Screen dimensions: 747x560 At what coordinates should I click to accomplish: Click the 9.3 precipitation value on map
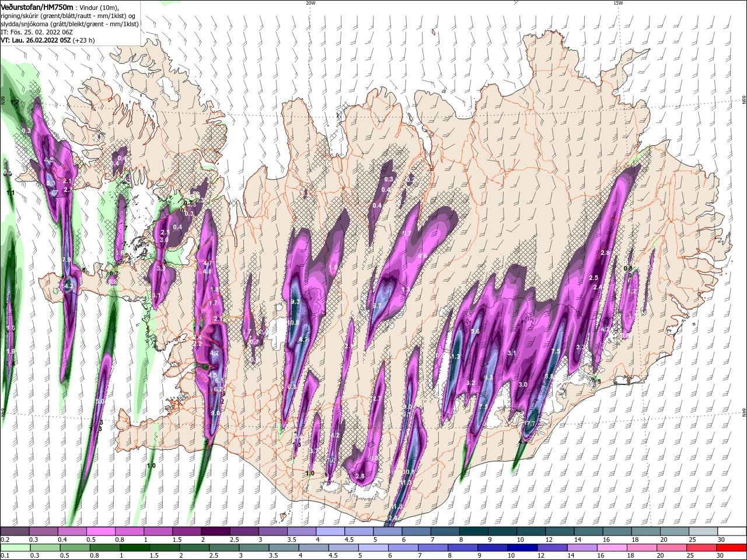tap(295, 302)
